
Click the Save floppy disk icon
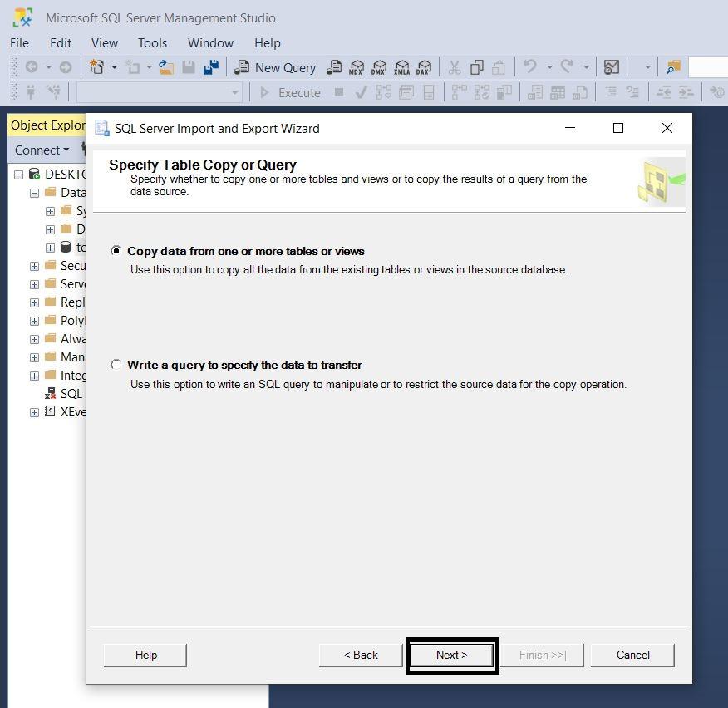tap(189, 68)
